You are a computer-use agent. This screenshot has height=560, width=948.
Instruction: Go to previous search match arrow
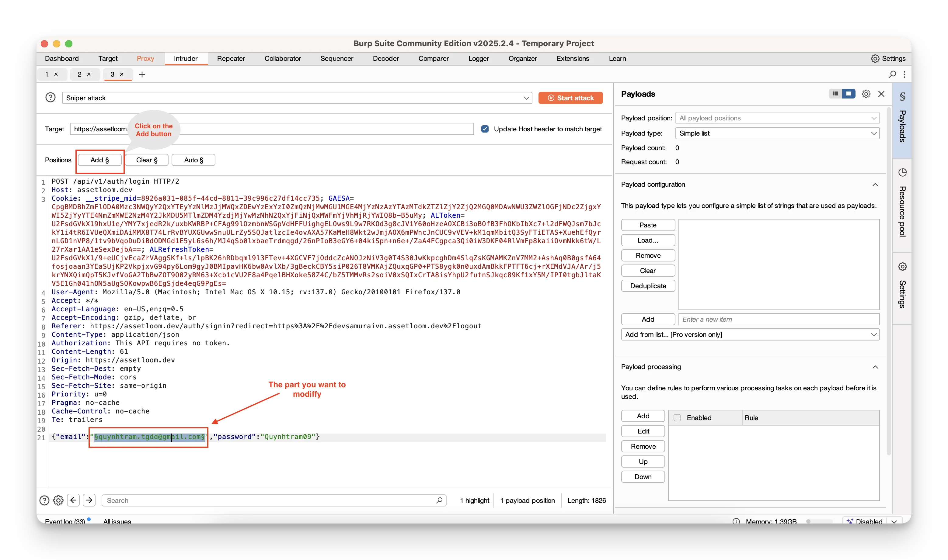(73, 500)
